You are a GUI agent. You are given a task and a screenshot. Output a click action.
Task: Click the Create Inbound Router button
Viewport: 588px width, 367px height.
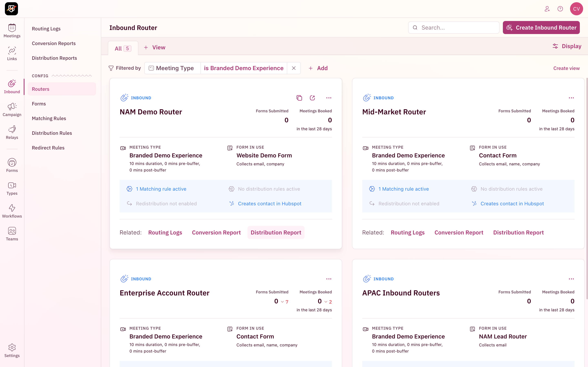541,28
